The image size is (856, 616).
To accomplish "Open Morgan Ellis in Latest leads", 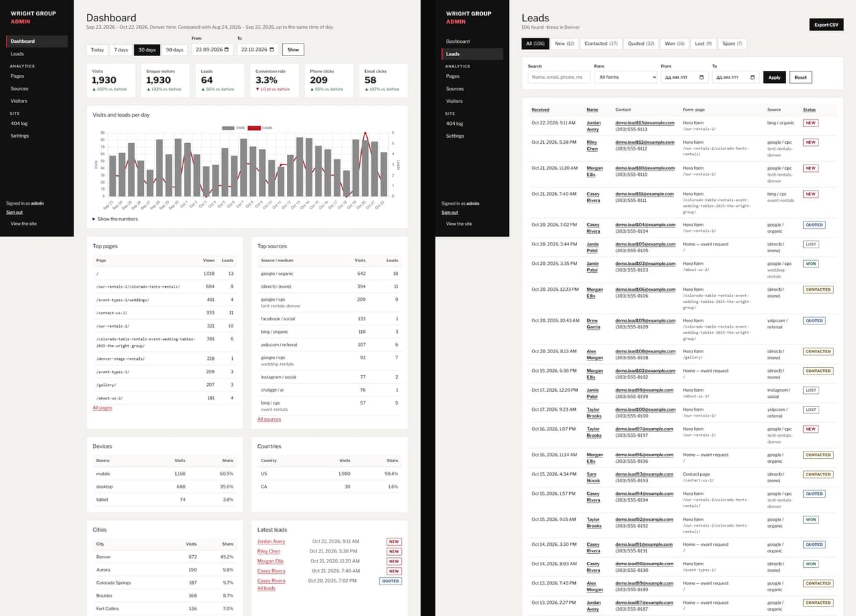I will pos(270,561).
